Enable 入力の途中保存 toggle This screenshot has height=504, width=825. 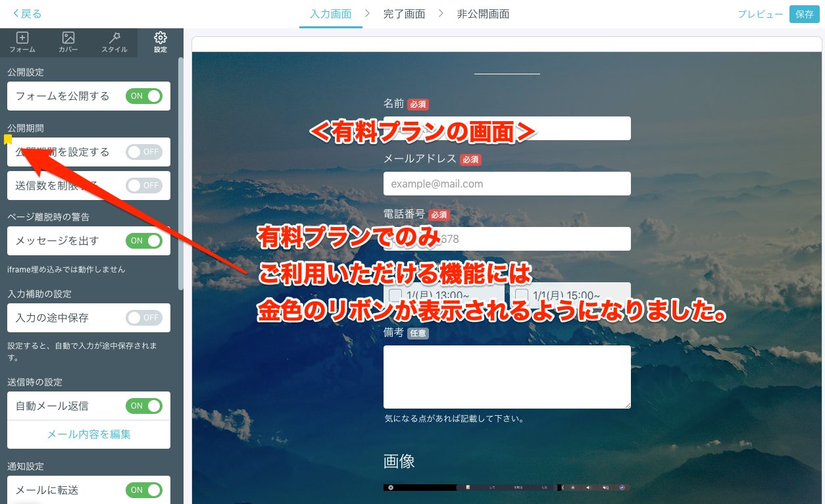144,318
